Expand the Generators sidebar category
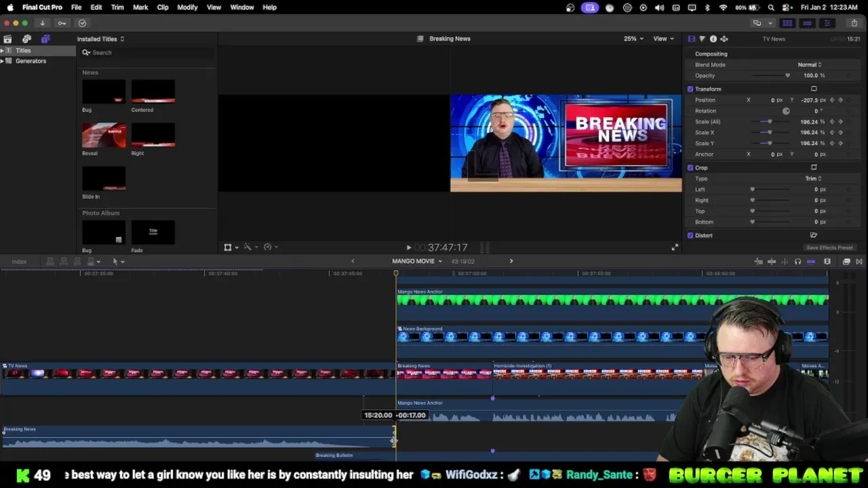 [2, 61]
